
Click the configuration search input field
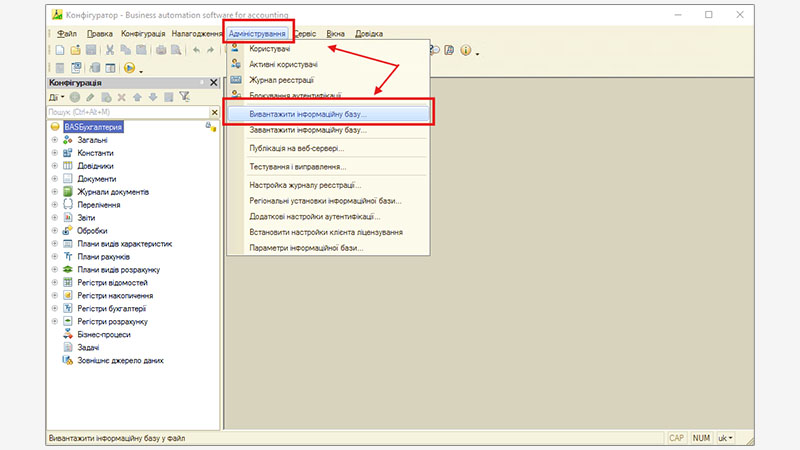click(125, 113)
